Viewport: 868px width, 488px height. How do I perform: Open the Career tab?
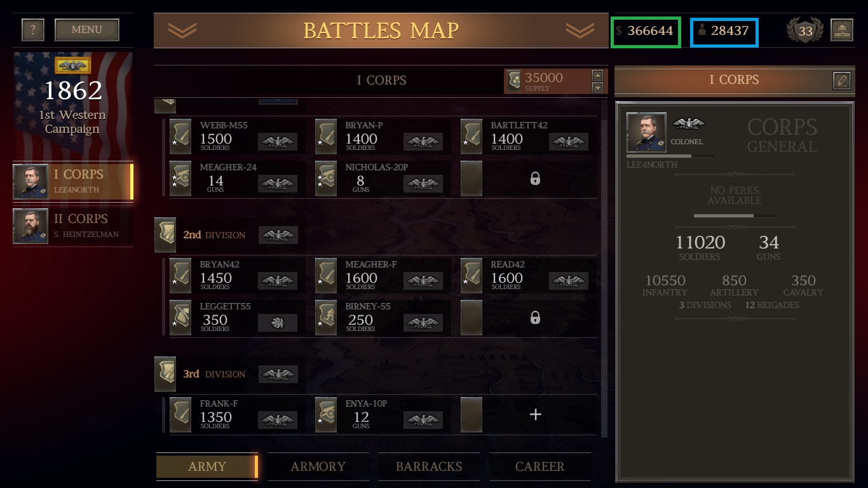[x=540, y=466]
